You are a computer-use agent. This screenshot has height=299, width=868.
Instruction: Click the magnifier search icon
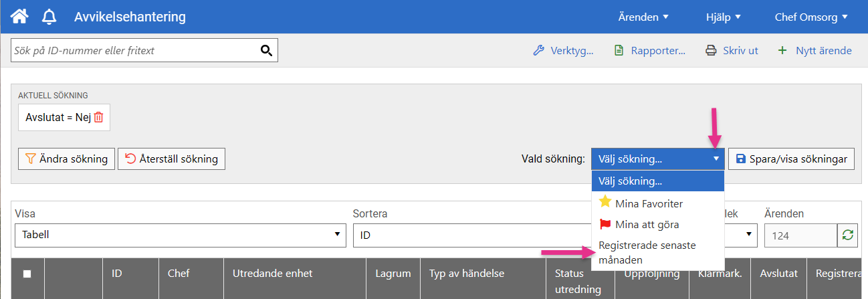(x=266, y=50)
